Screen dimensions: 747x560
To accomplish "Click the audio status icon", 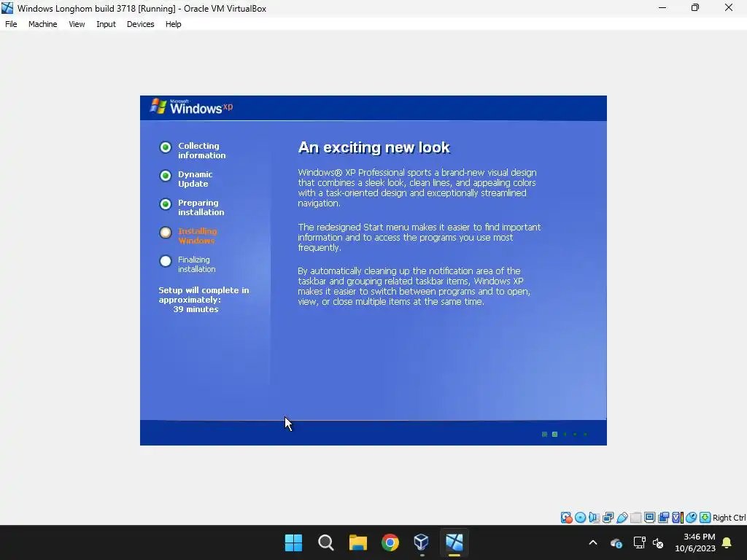I will point(594,518).
